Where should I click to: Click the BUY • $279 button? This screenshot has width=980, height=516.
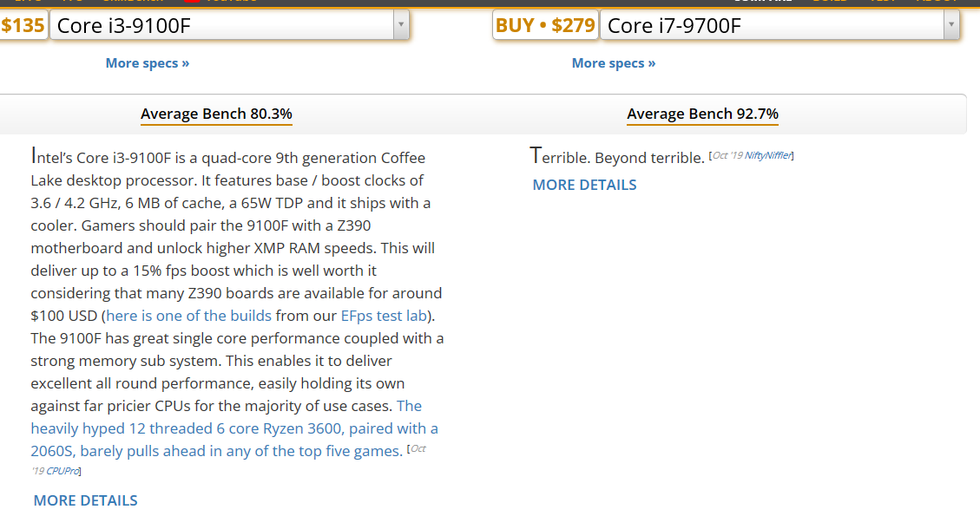tap(545, 26)
